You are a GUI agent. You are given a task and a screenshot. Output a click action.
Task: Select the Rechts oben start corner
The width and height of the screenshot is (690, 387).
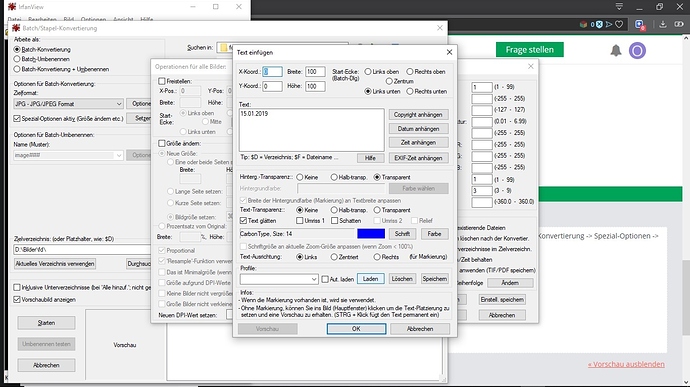click(x=426, y=71)
